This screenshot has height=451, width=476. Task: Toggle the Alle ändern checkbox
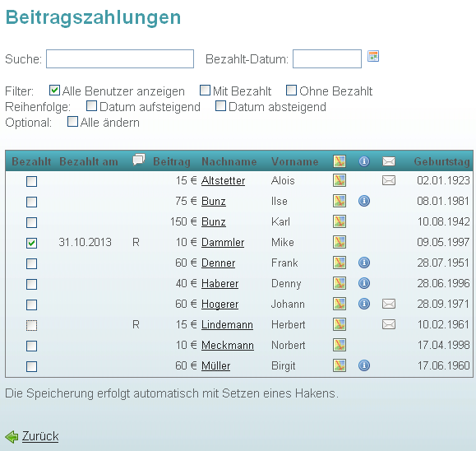point(72,122)
